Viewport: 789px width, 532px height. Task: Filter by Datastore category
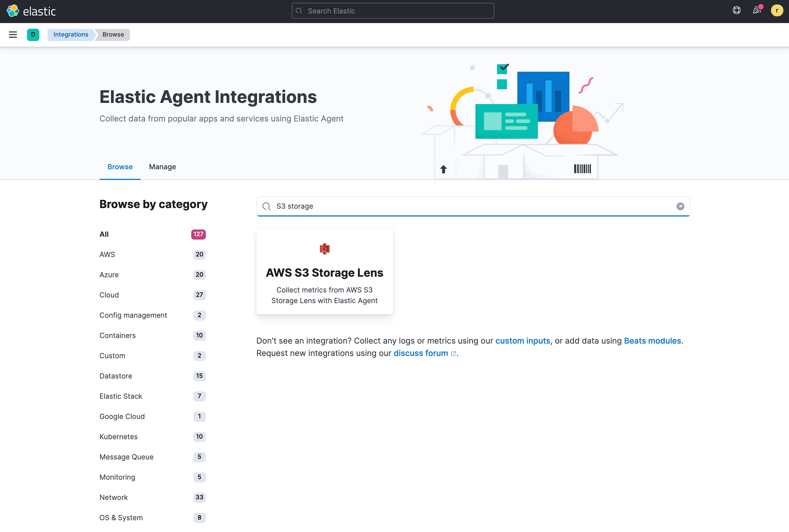(x=153, y=376)
